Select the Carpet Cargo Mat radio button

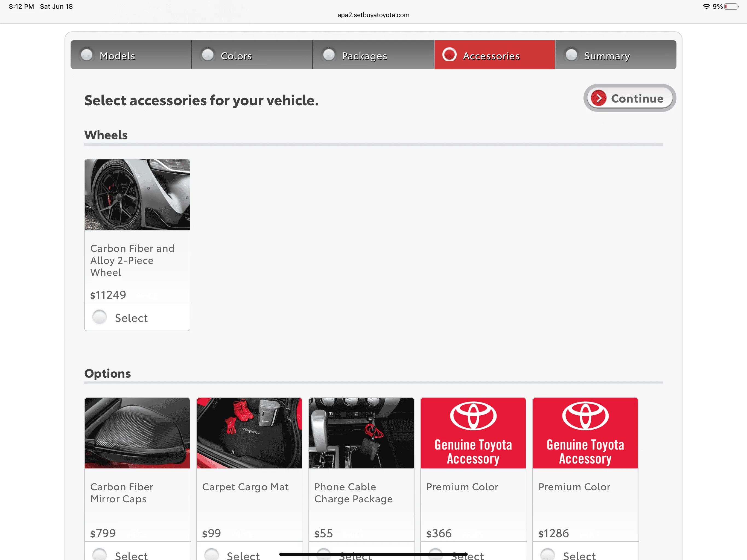pyautogui.click(x=212, y=555)
